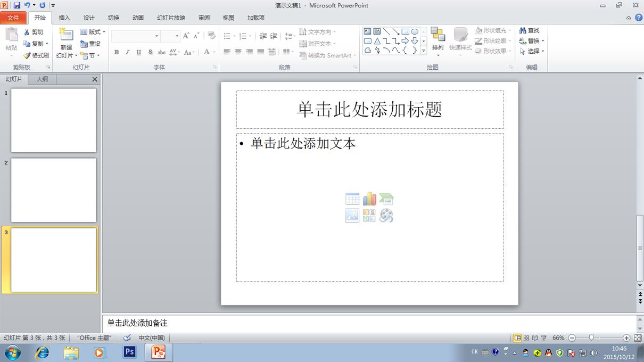This screenshot has width=644, height=362.
Task: Pick the isosceles triangle shape
Action: coord(377,41)
